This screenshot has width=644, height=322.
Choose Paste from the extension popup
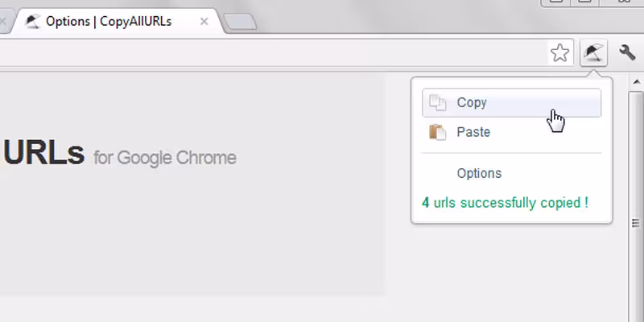pos(473,132)
